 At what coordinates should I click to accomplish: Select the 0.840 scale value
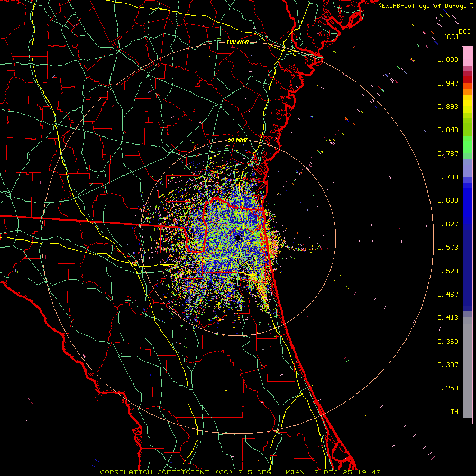click(448, 130)
